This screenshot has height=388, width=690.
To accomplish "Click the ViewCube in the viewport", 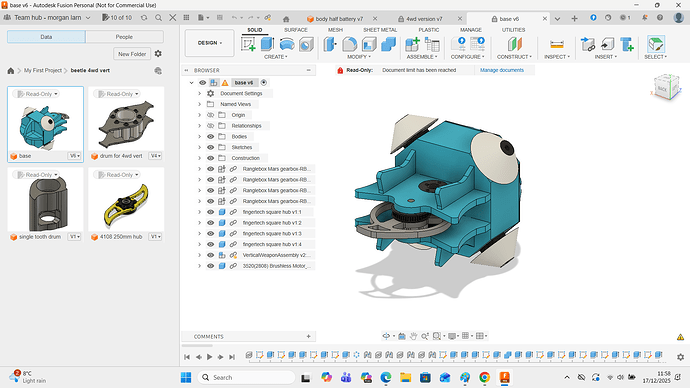I will coord(666,87).
